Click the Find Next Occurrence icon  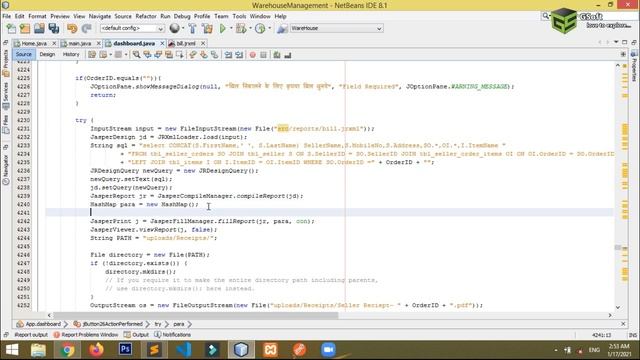[158, 55]
